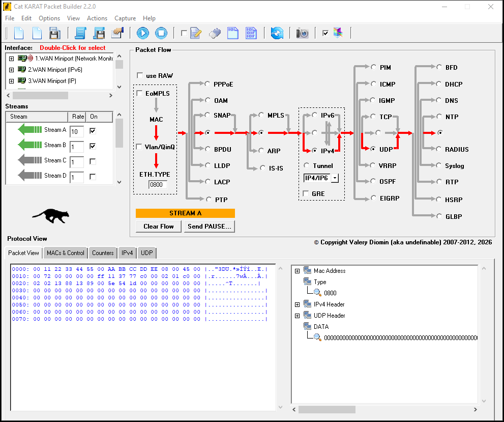Click the hand holding document icon
Screen dimensions: 504x422
pos(117,33)
